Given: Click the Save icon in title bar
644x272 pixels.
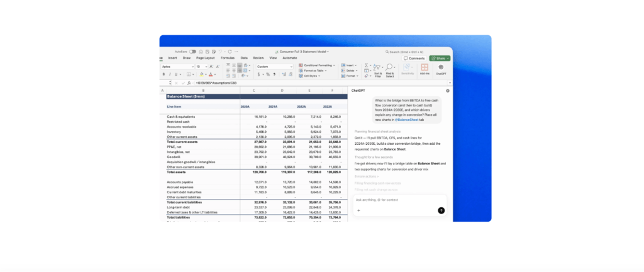Looking at the screenshot, I should tap(208, 52).
